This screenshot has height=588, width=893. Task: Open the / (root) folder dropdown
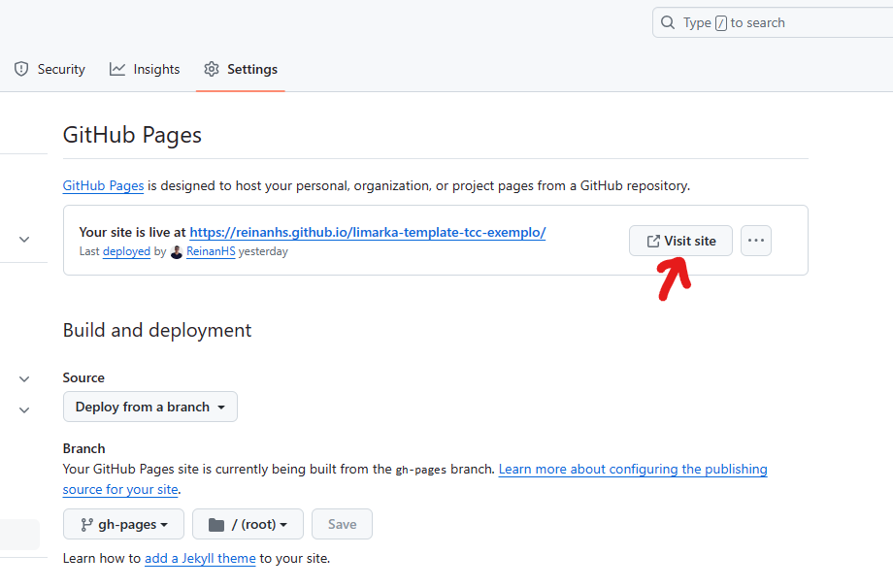click(x=248, y=524)
